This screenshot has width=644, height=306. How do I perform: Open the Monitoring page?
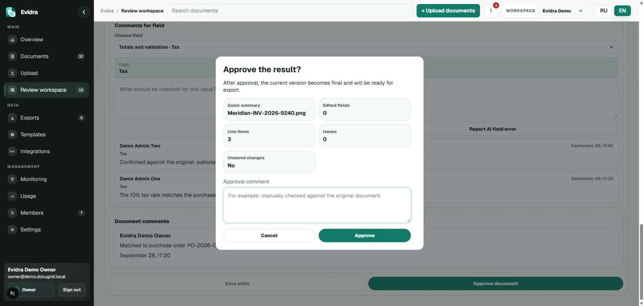pos(47,179)
